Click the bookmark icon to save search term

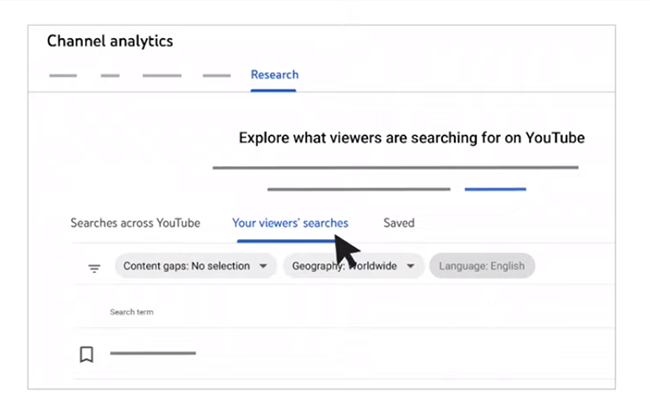coord(86,354)
